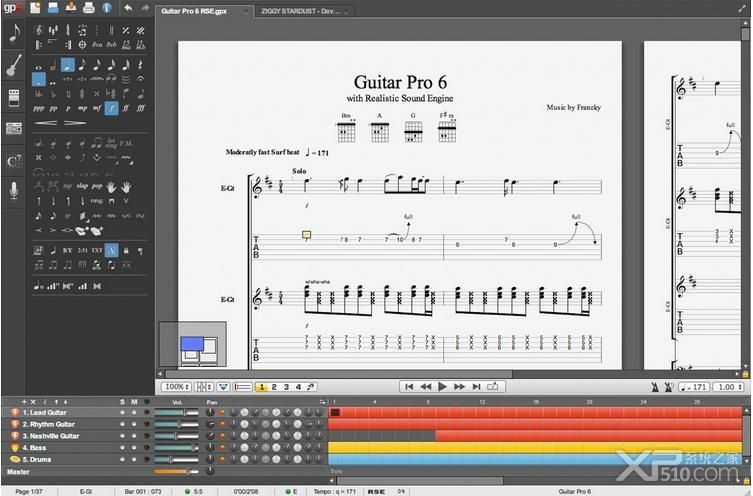Select the half note duration

click(53, 65)
